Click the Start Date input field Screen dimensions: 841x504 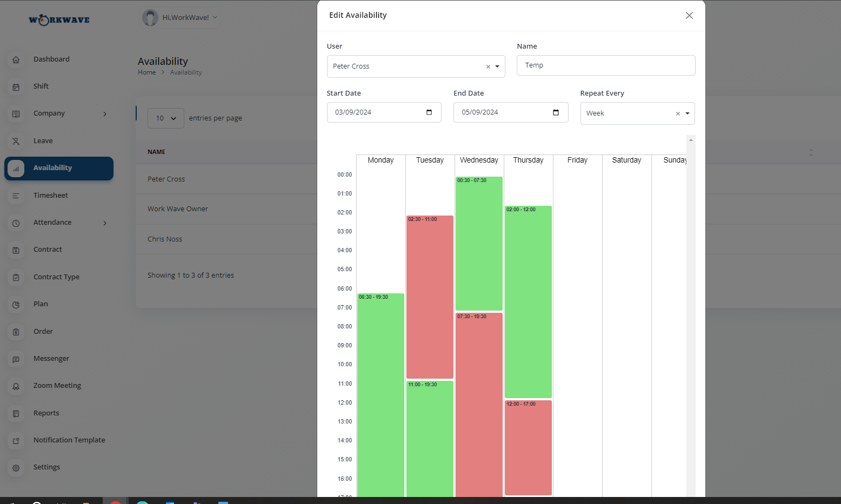pos(384,112)
